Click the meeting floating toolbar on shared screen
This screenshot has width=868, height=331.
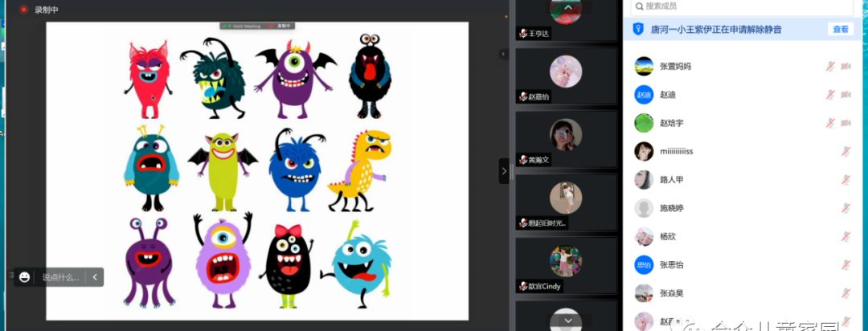point(257,26)
